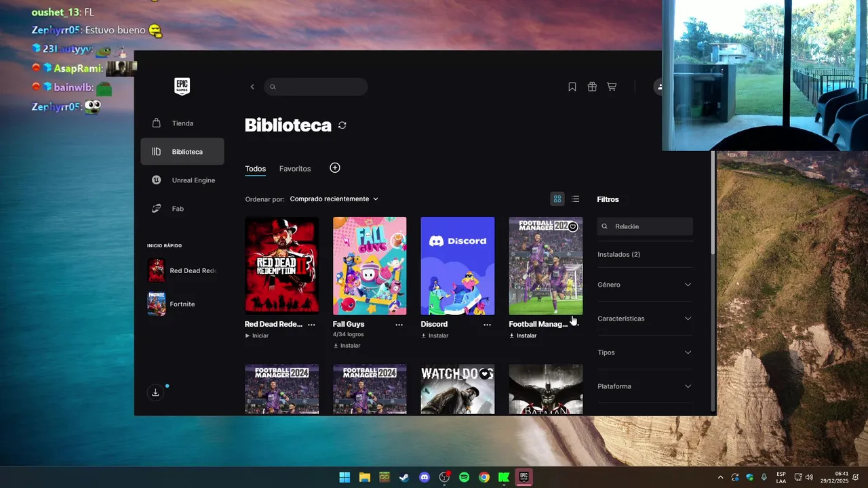Open the Comprado recientemente sort dropdown

334,199
